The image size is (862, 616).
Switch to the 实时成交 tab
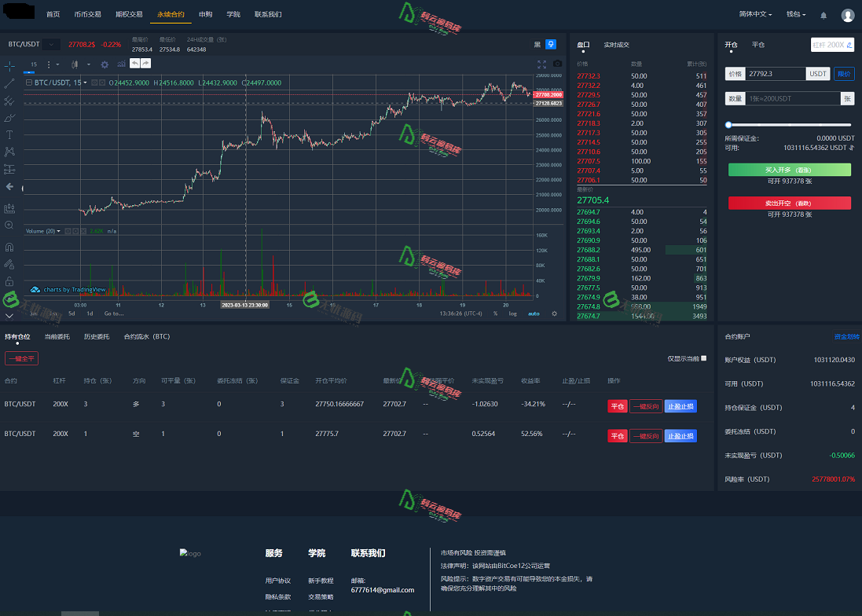(x=616, y=45)
